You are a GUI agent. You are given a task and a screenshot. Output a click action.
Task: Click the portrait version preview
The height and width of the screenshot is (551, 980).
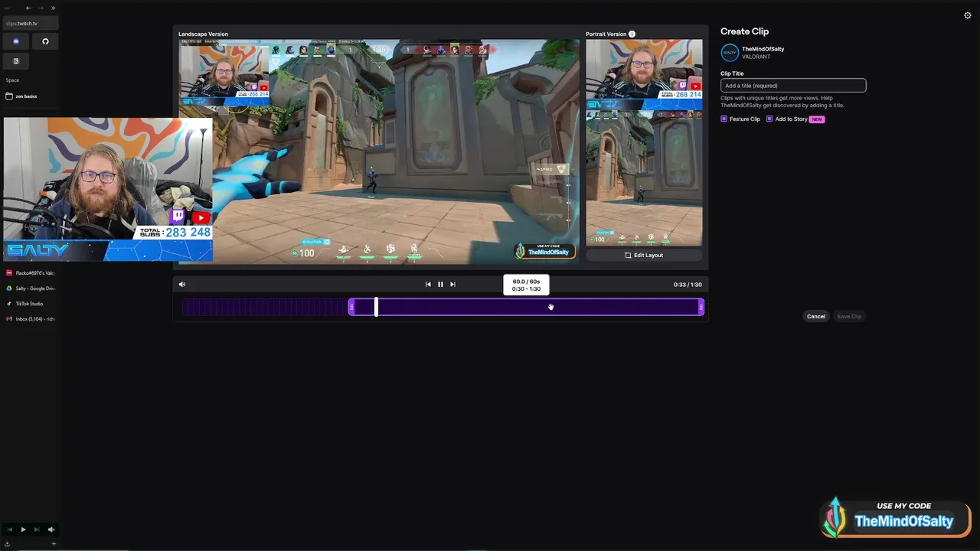(644, 143)
